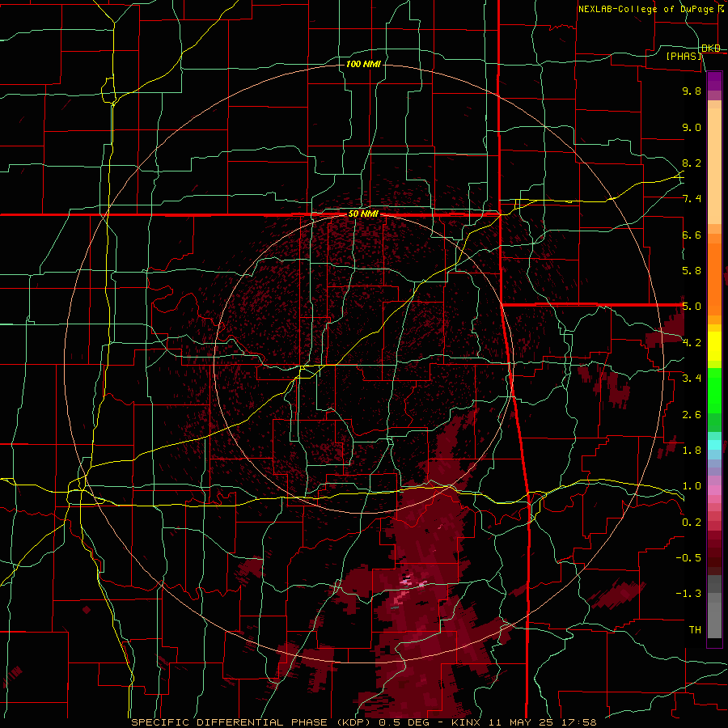Screen dimensions: 728x728
Task: Click the -1.3 value on the color scale
Action: [x=688, y=595]
